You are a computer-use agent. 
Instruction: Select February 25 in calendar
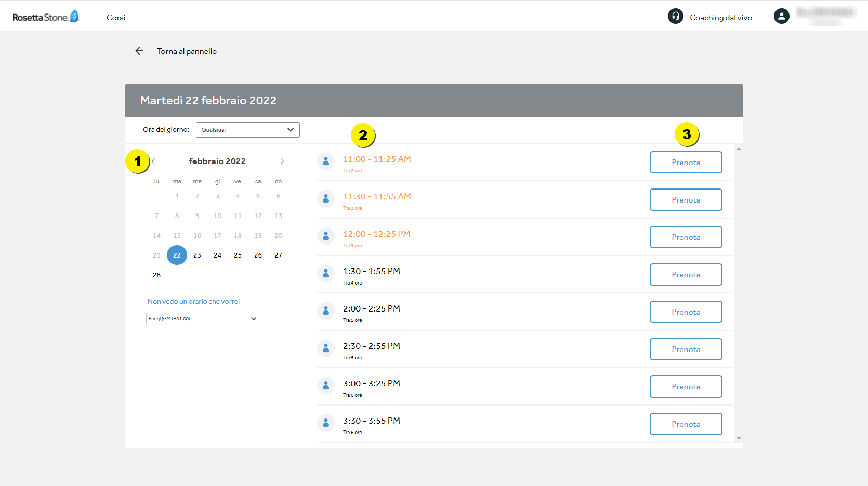click(238, 255)
